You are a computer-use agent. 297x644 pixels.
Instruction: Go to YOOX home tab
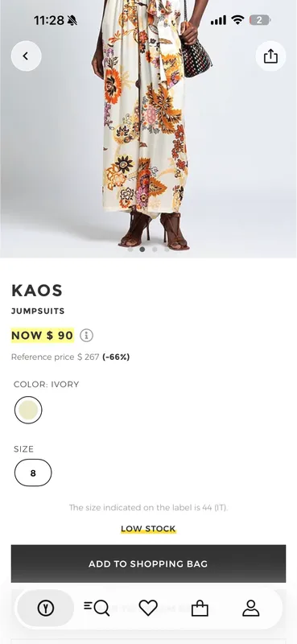coord(46,608)
